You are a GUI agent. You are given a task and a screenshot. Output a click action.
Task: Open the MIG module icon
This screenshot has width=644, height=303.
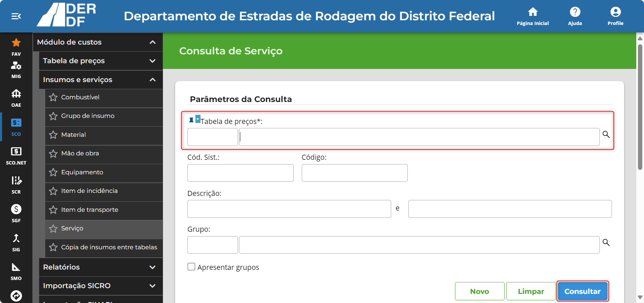coord(16,65)
